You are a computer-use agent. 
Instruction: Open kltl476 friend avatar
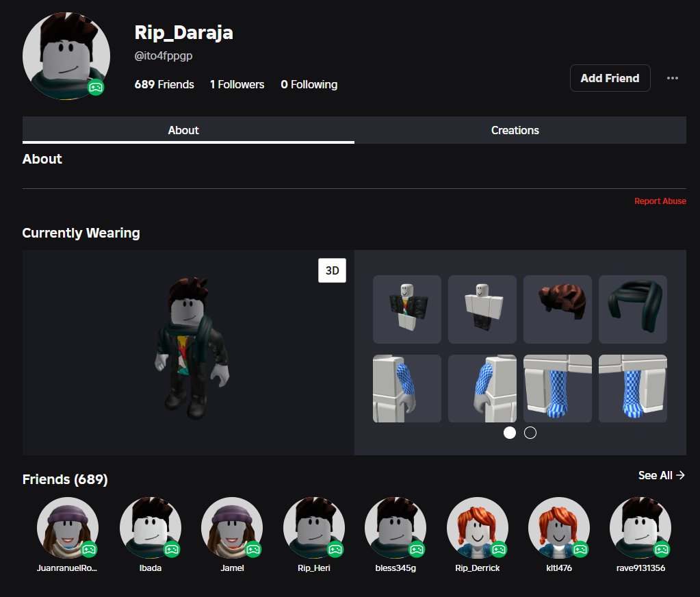(x=559, y=528)
